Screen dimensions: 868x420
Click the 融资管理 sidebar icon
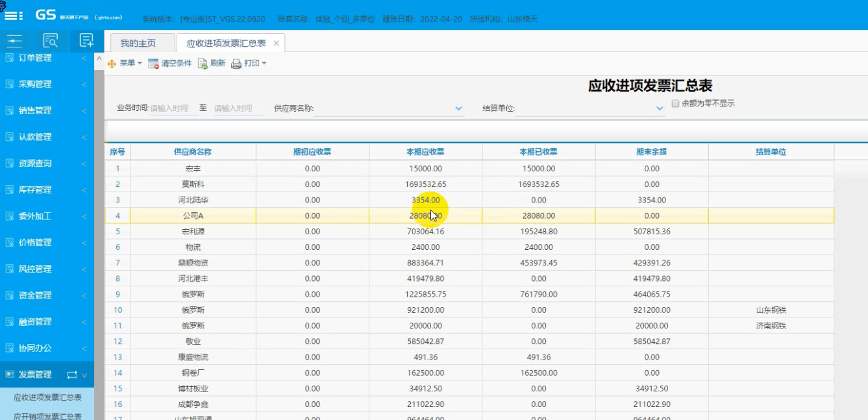coord(10,321)
